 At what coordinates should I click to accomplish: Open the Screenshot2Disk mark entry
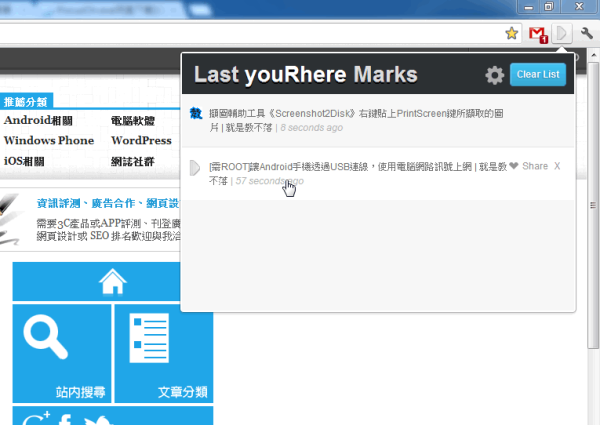click(378, 120)
